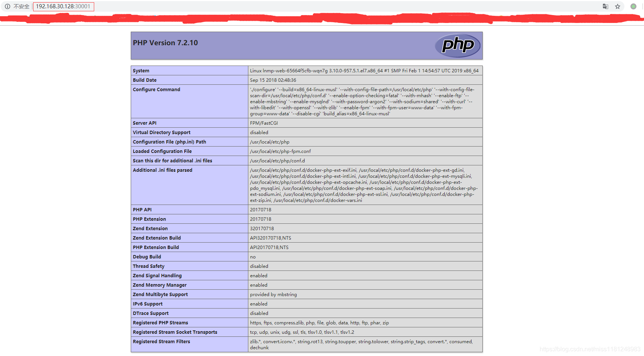Open the green profile avatar icon
Viewport: 644px width, 356px height.
[x=633, y=6]
